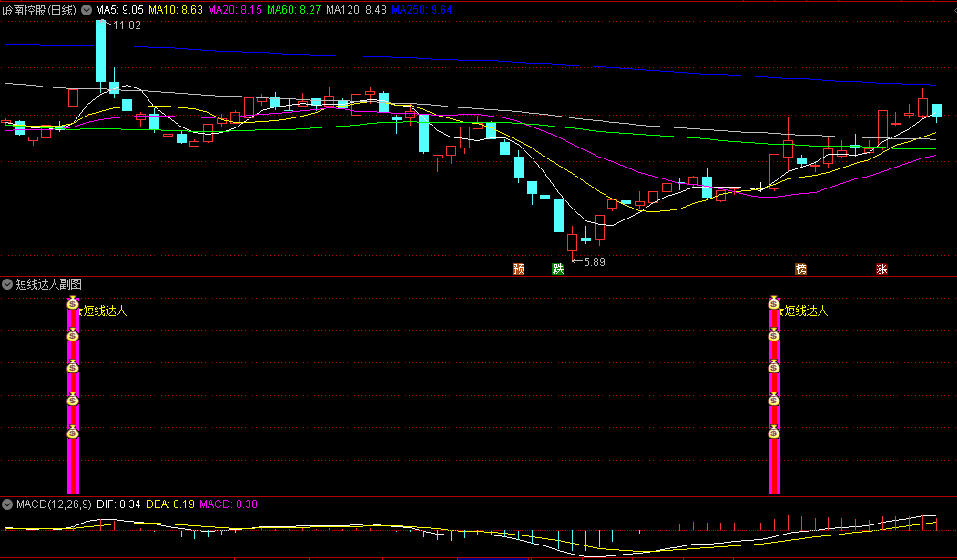Click the 预 event marker icon
957x560 pixels.
pyautogui.click(x=519, y=269)
